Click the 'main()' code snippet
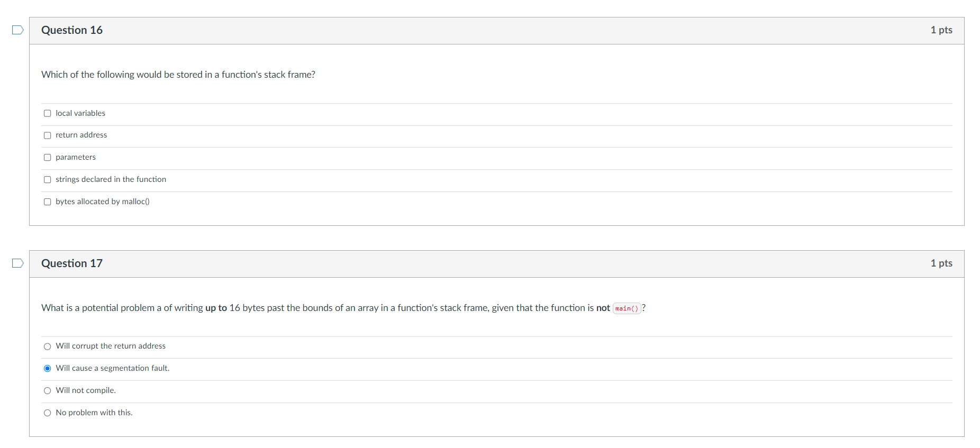 pyautogui.click(x=627, y=308)
